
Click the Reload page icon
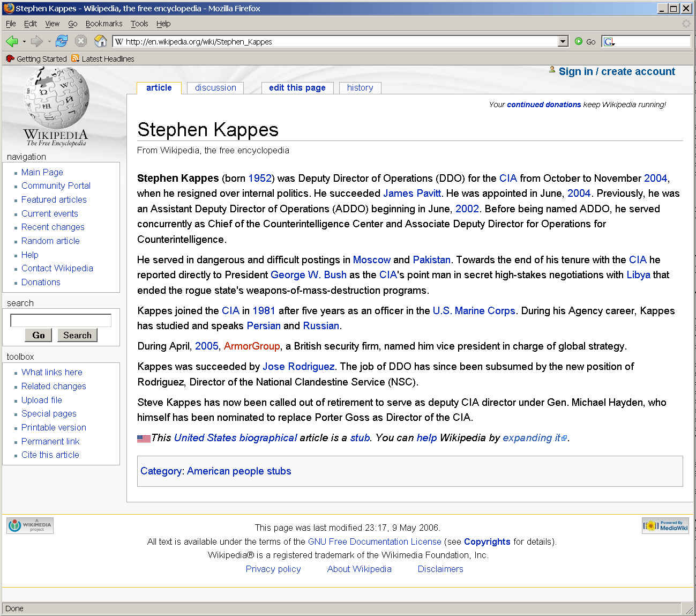[x=62, y=41]
